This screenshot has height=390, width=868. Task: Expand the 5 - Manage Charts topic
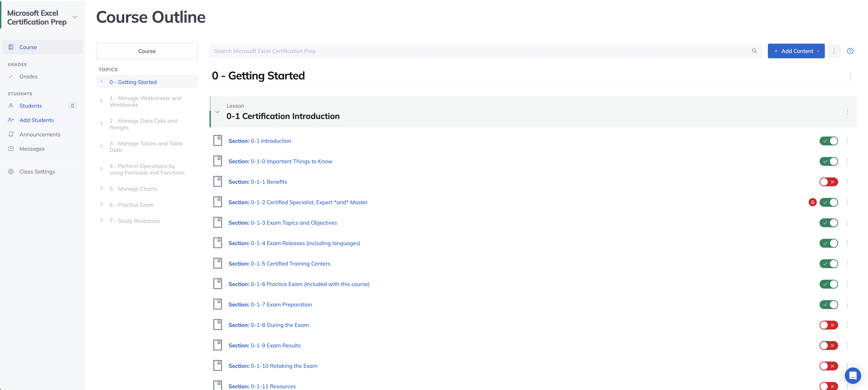click(x=101, y=188)
